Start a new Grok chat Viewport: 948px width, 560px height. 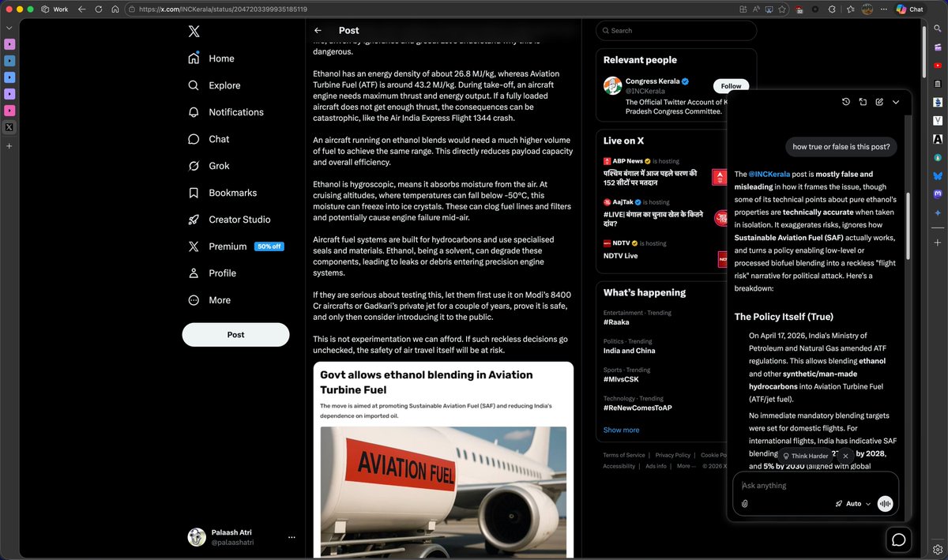(879, 102)
